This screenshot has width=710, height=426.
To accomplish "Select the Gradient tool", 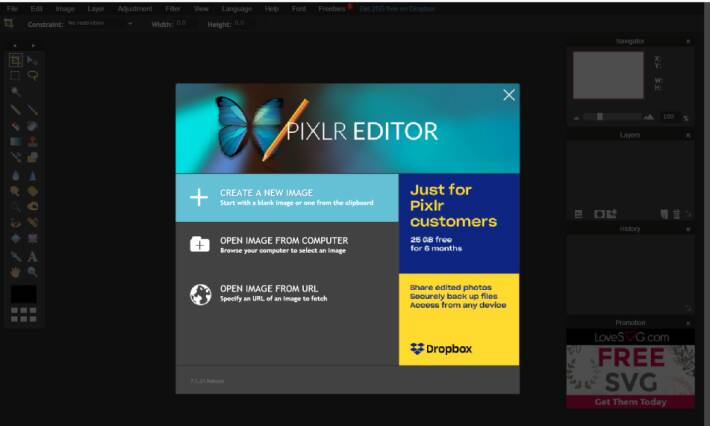I will coord(15,142).
